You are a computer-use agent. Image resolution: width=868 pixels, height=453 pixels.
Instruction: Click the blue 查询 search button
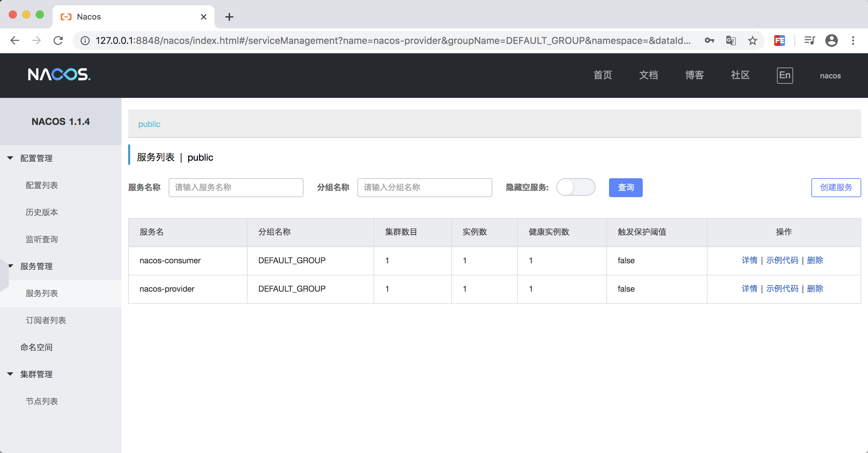coord(626,187)
